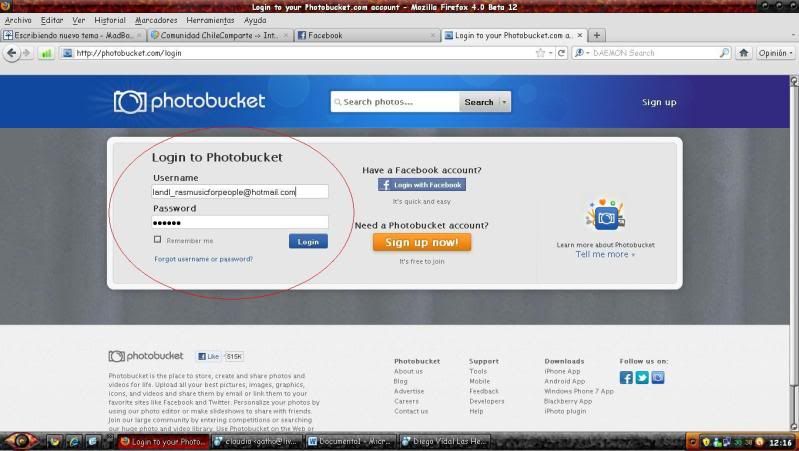Click the Sign up link in header
The image size is (799, 451).
[x=659, y=102]
